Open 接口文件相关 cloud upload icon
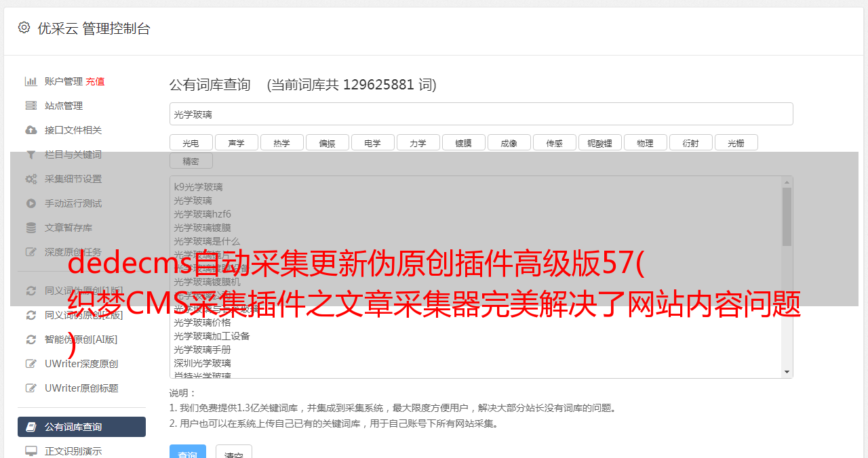 coord(31,130)
